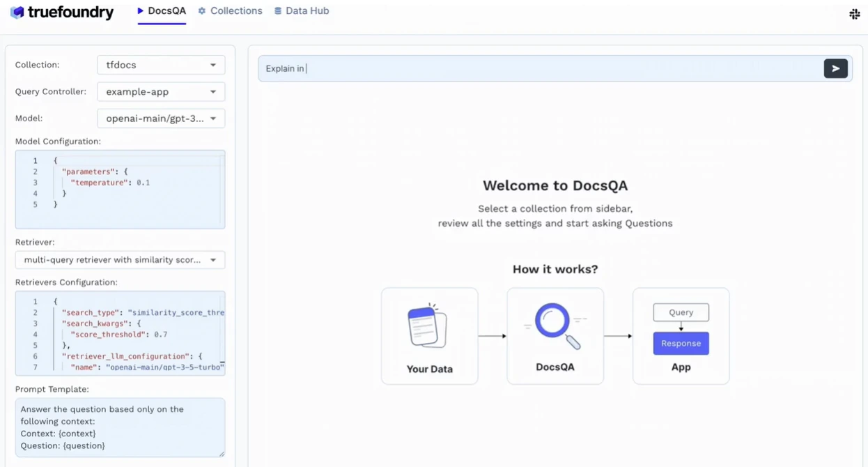Screen dimensions: 868x467
Task: Click the "score_threshold" line in Retrievers Configuration
Action: click(x=118, y=335)
